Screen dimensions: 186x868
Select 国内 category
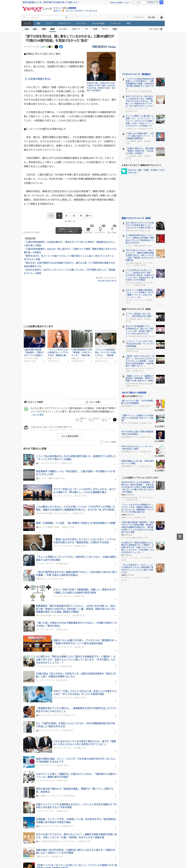point(35,29)
